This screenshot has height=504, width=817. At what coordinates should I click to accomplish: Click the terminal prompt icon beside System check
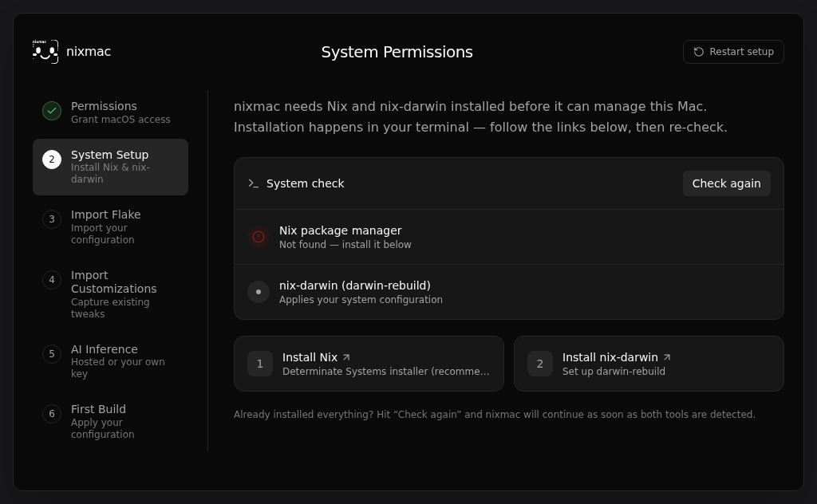click(253, 183)
